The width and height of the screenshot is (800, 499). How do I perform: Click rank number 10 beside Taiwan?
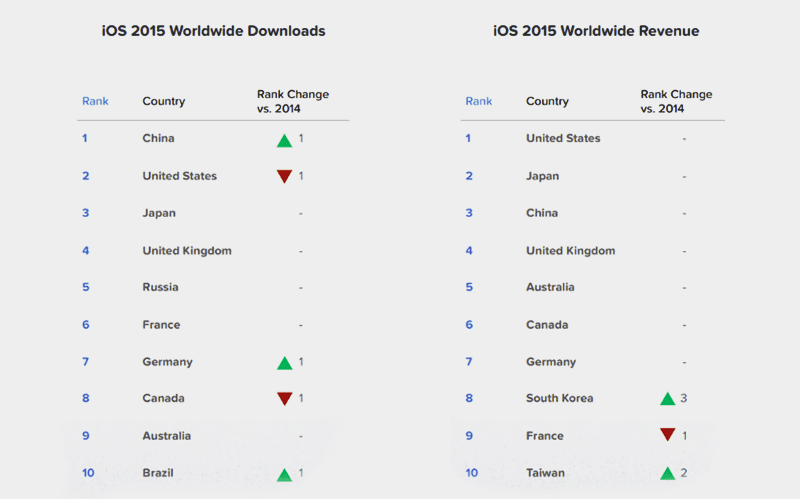(x=471, y=473)
